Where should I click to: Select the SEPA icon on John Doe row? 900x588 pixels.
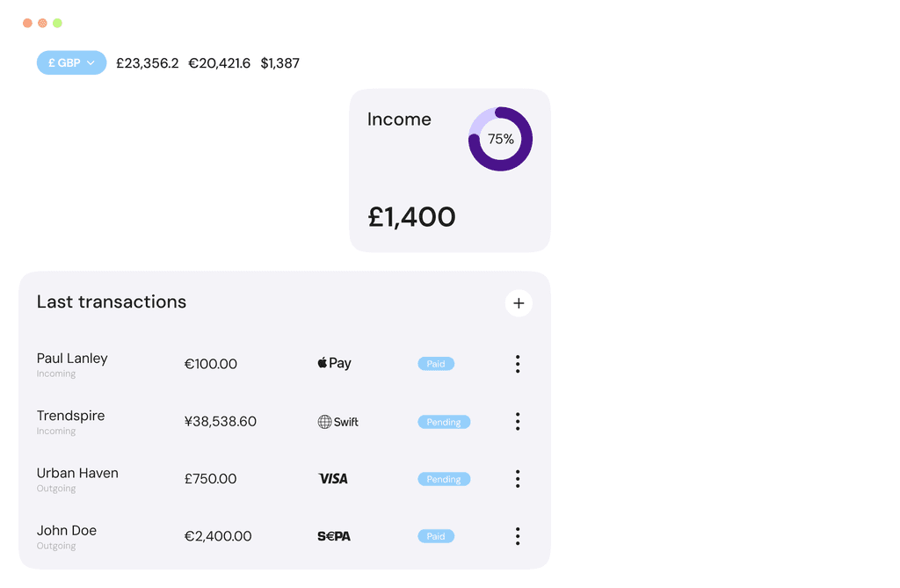[333, 536]
